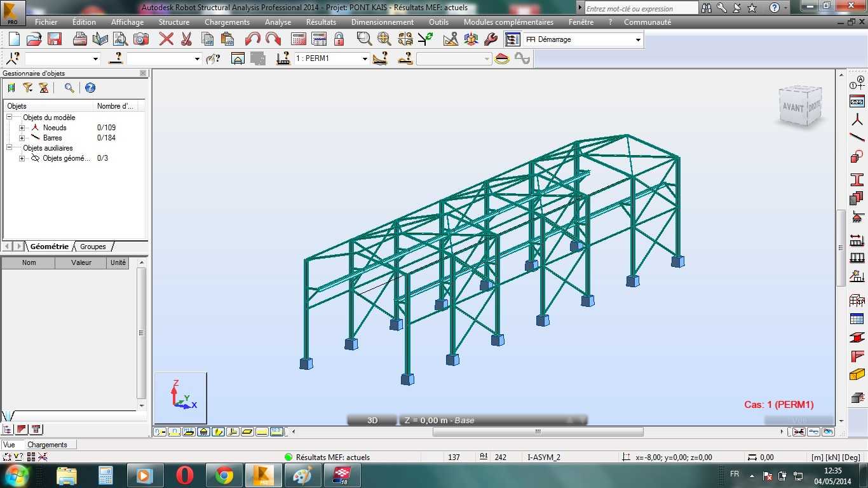Open the Démarrage layout dropdown

(638, 39)
